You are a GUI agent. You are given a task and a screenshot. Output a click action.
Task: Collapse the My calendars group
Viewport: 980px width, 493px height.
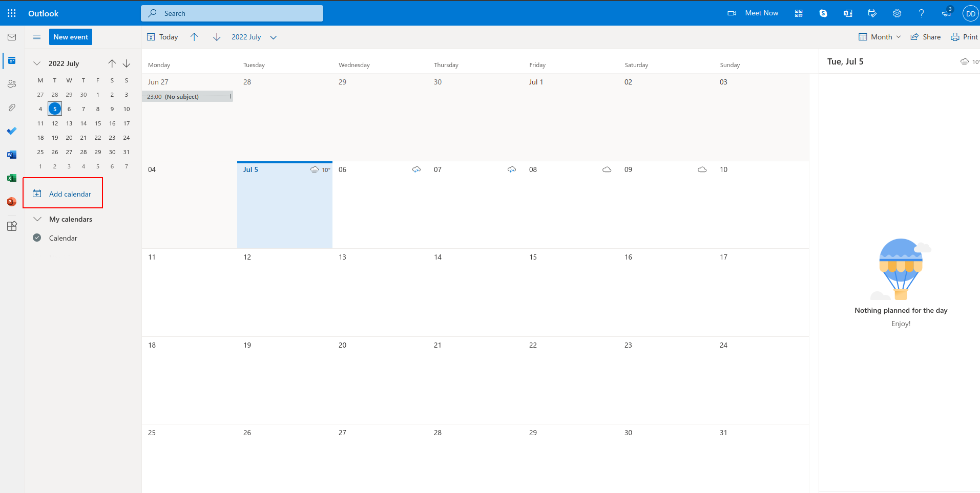(37, 219)
